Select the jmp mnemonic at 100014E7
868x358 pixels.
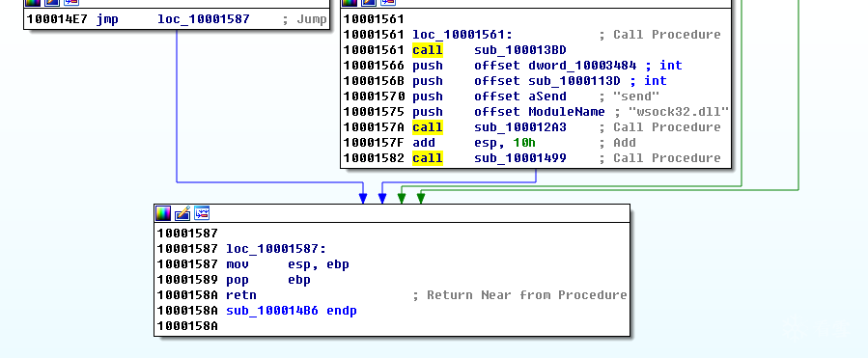pyautogui.click(x=107, y=19)
